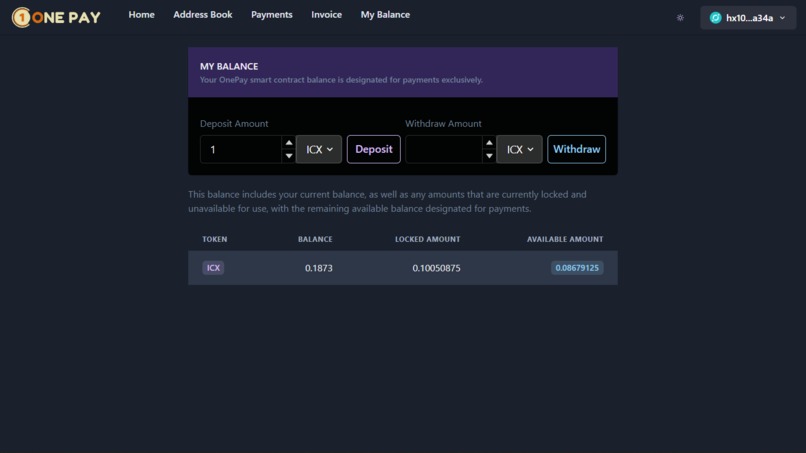
Task: Click the wallet avatar icon beside hx10...a34a
Action: [715, 18]
